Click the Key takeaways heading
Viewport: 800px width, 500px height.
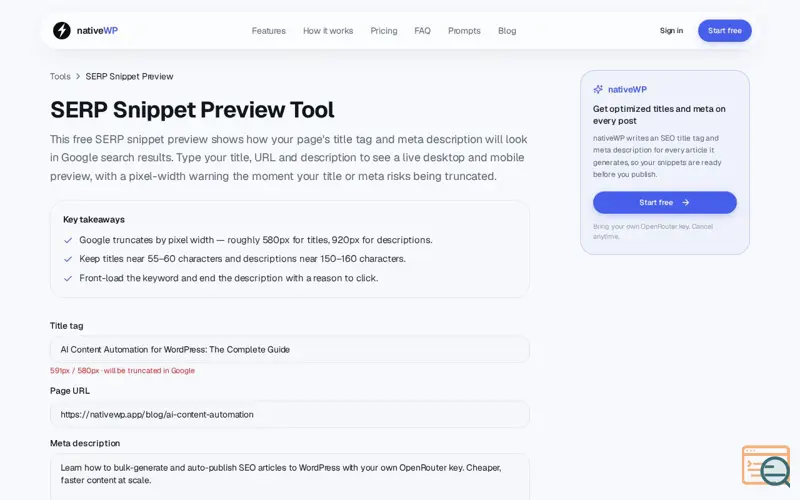[x=94, y=219]
